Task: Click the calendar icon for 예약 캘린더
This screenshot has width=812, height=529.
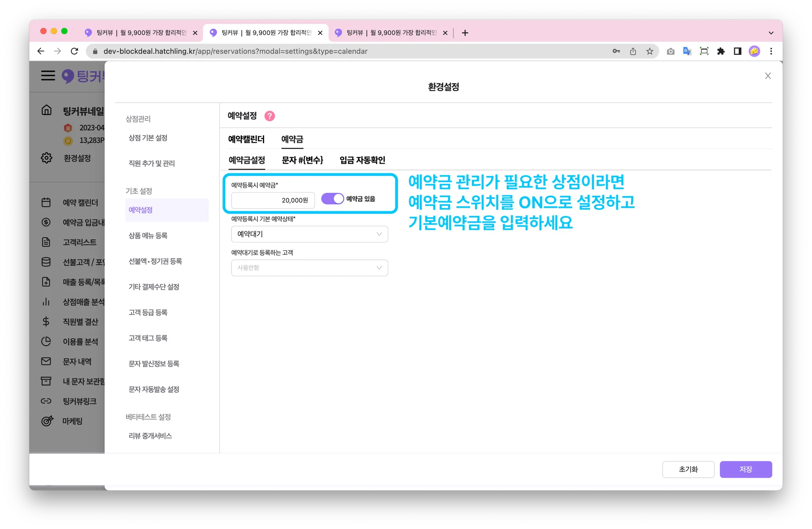Action: (46, 202)
